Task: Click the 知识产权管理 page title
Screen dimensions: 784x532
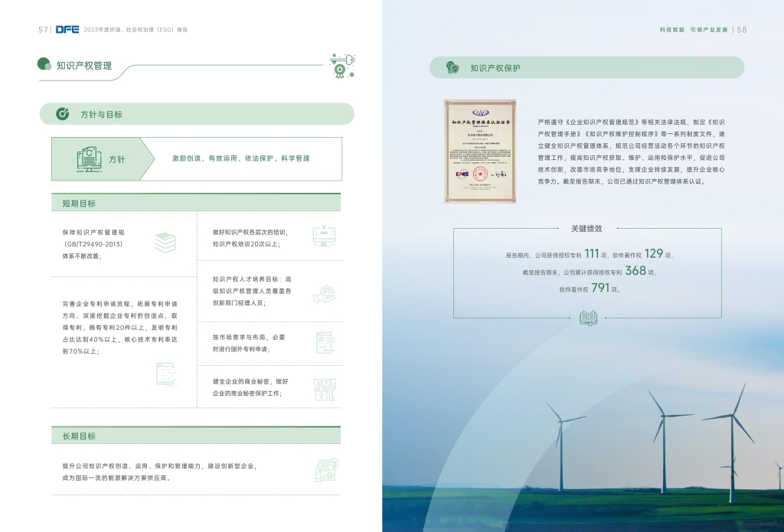Action: 84,65
